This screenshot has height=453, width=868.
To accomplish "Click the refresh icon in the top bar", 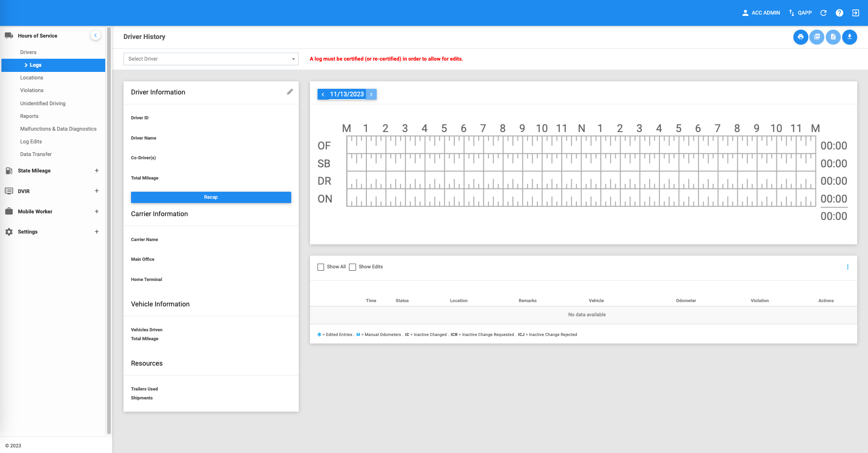I will coord(823,13).
